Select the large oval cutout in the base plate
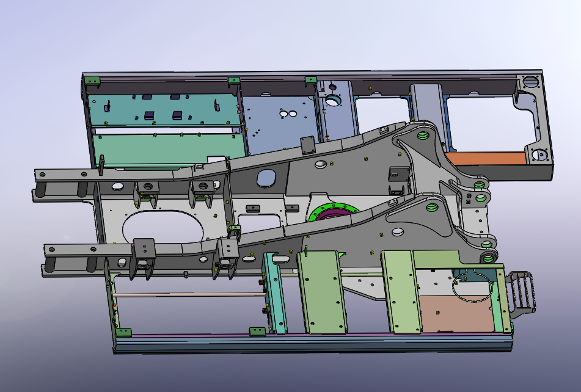The height and width of the screenshot is (392, 581). click(x=163, y=228)
